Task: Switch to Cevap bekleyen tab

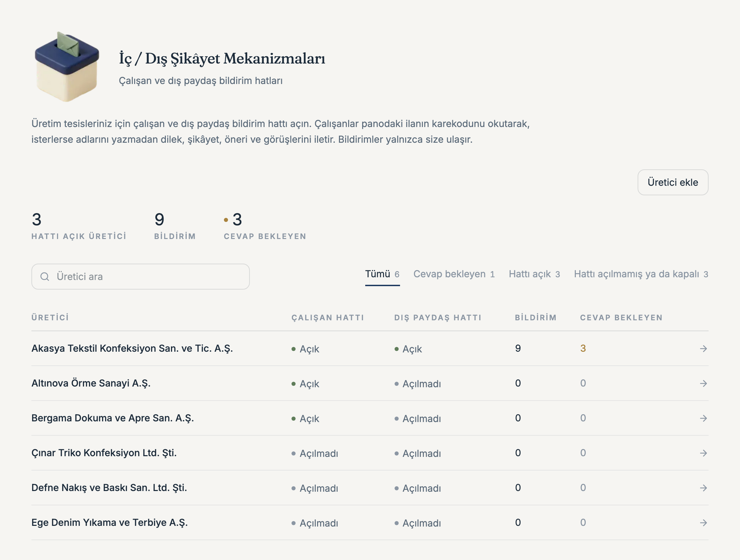Action: point(454,274)
